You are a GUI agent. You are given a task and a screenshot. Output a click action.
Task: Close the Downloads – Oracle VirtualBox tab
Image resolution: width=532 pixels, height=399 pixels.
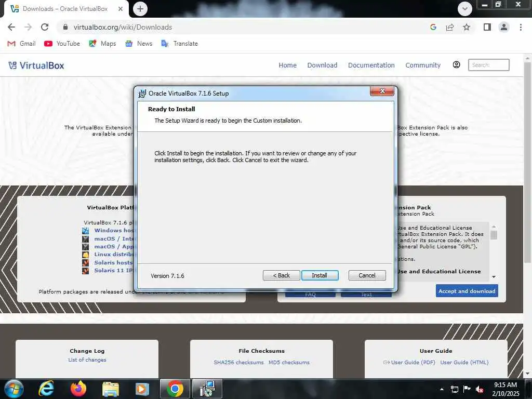(x=121, y=9)
